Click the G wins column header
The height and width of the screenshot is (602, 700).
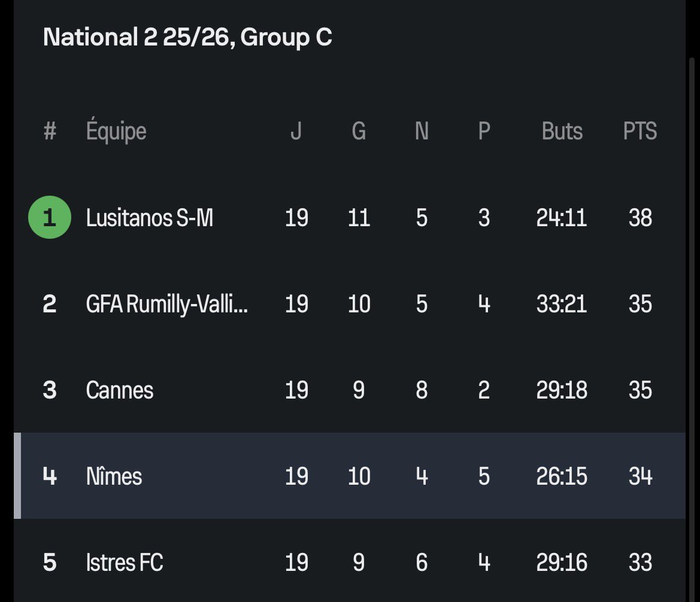click(359, 131)
